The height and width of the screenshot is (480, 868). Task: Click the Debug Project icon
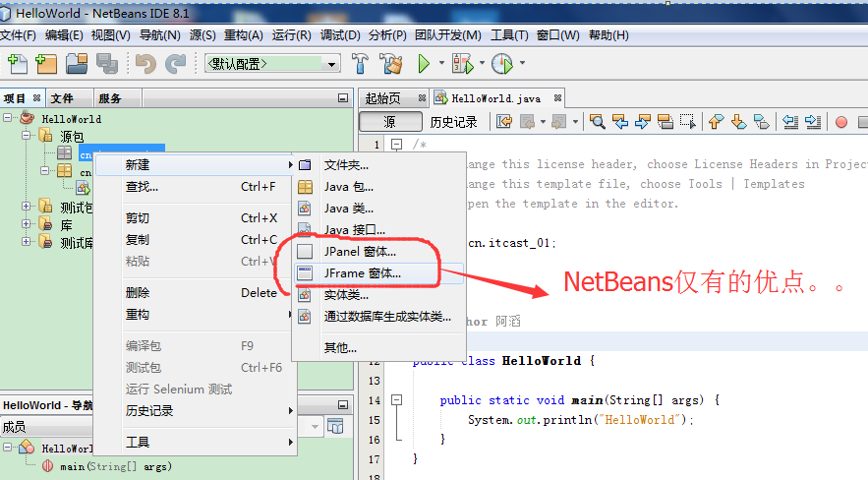click(463, 64)
